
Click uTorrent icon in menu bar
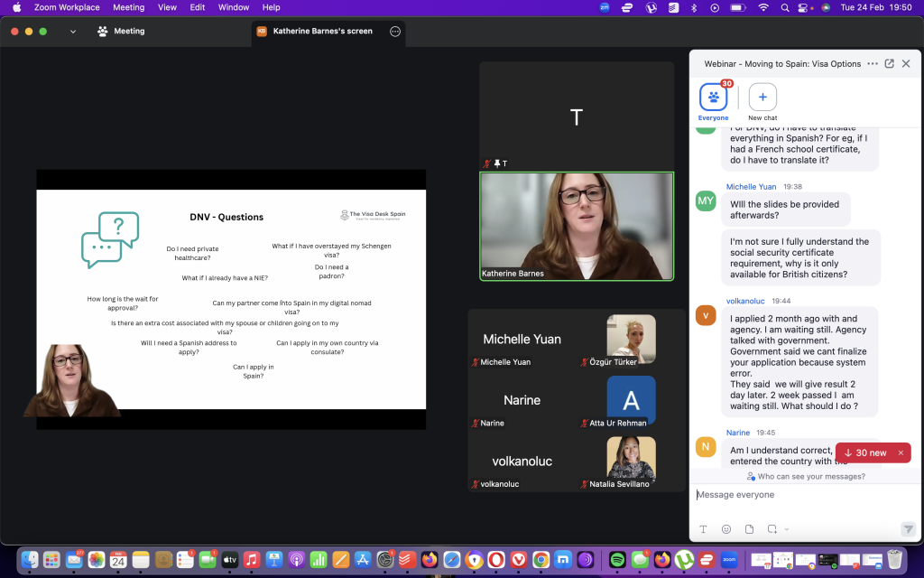651,7
